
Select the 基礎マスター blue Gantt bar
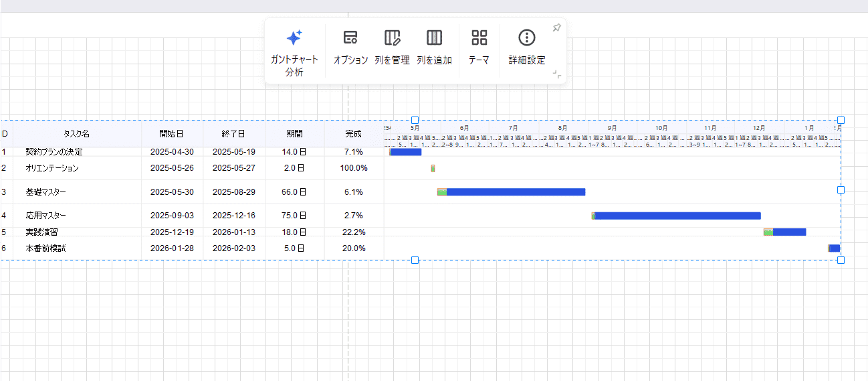click(515, 192)
